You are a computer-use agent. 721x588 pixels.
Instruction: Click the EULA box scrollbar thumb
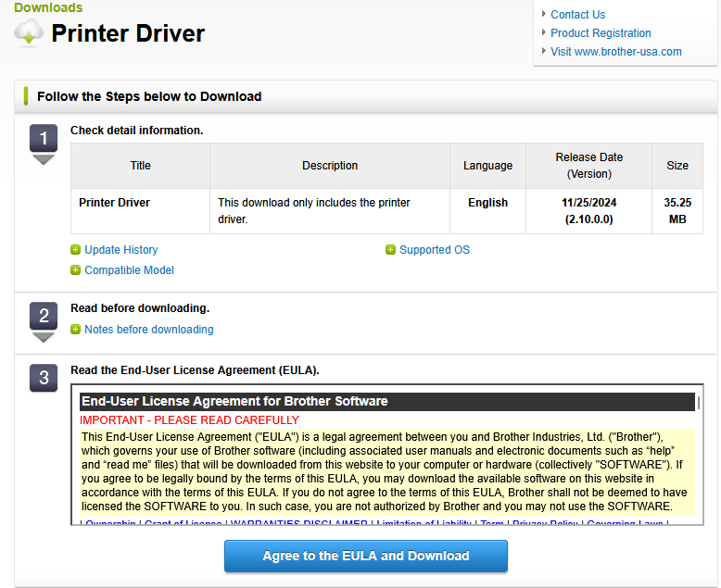699,403
